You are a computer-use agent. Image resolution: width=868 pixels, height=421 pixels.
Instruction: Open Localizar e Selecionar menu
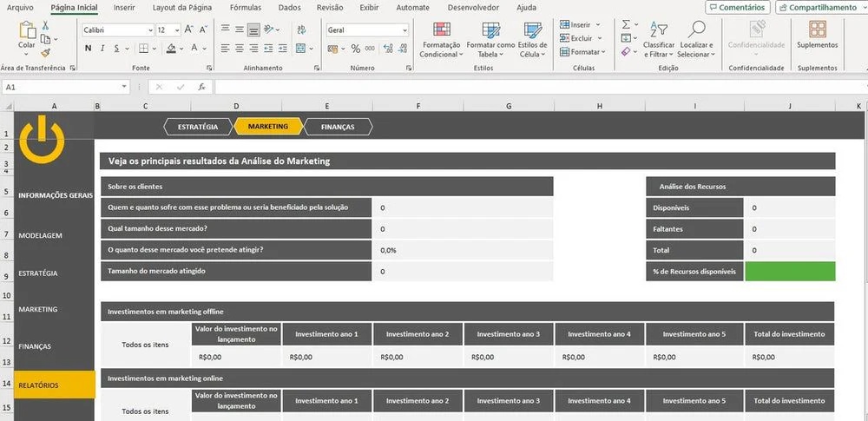[696, 39]
